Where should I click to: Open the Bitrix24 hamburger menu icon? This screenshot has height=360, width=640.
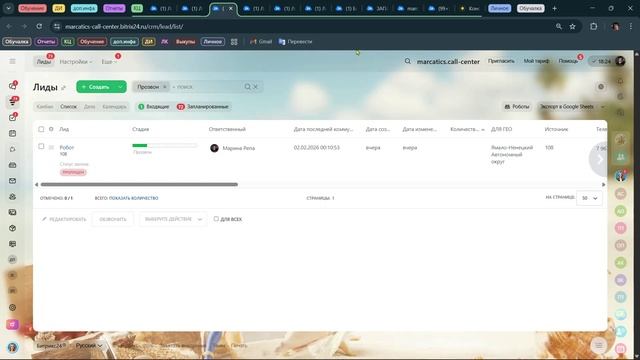(13, 61)
